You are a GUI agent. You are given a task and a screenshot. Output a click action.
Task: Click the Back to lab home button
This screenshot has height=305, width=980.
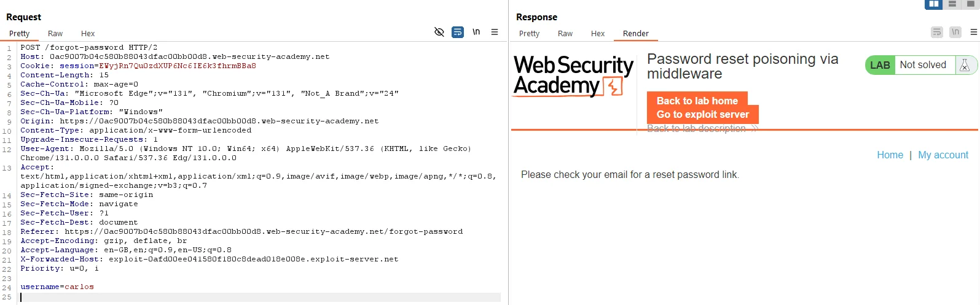[697, 101]
